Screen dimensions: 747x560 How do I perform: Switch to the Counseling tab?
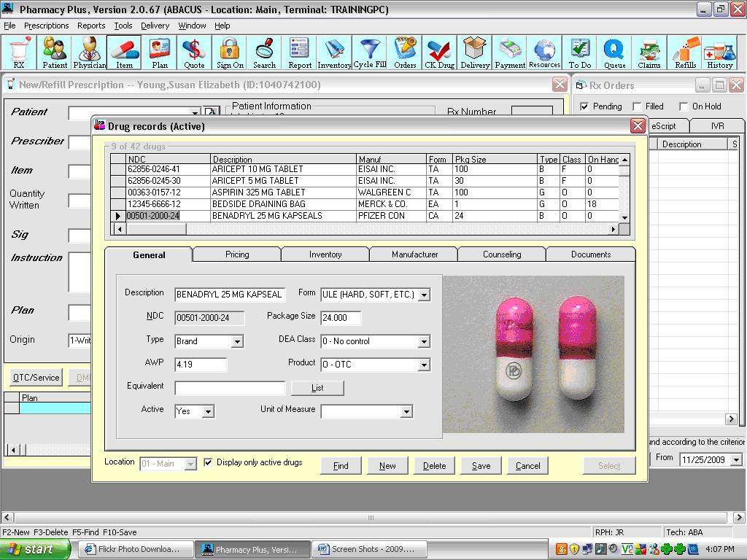point(502,254)
